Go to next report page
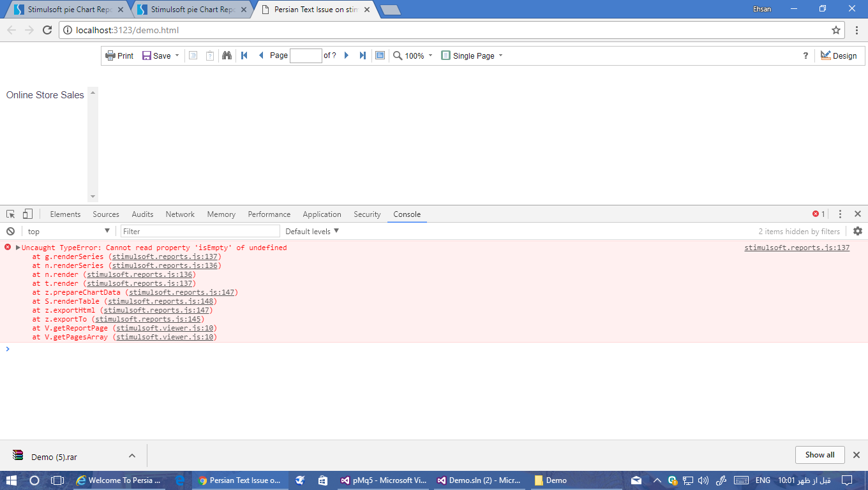868x490 pixels. (x=347, y=56)
